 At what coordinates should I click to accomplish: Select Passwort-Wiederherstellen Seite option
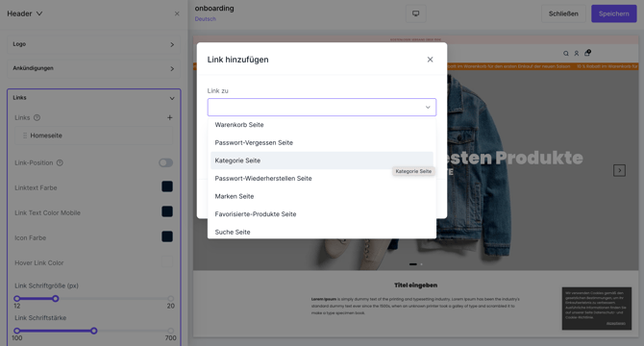click(322, 179)
